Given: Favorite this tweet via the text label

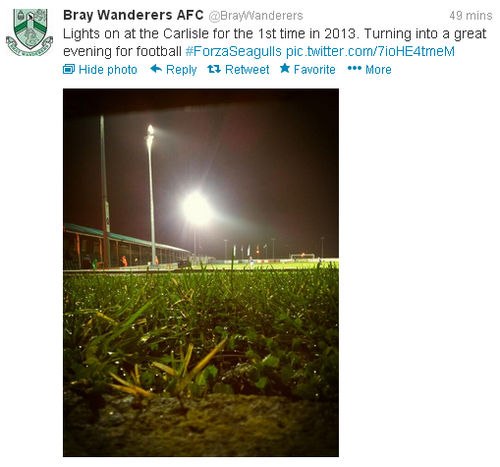Looking at the screenshot, I should tap(314, 70).
